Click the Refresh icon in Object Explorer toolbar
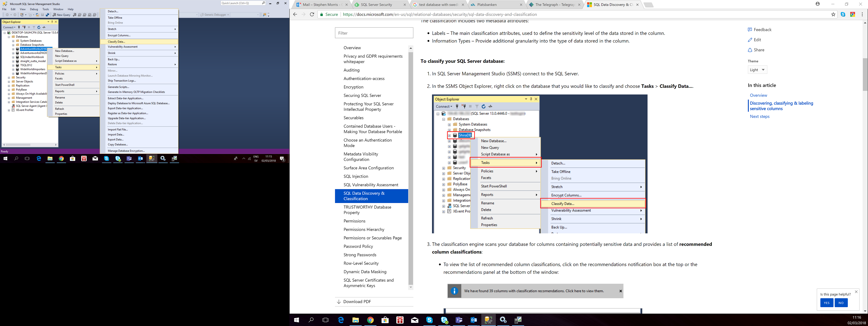The image size is (868, 326). coord(39,27)
